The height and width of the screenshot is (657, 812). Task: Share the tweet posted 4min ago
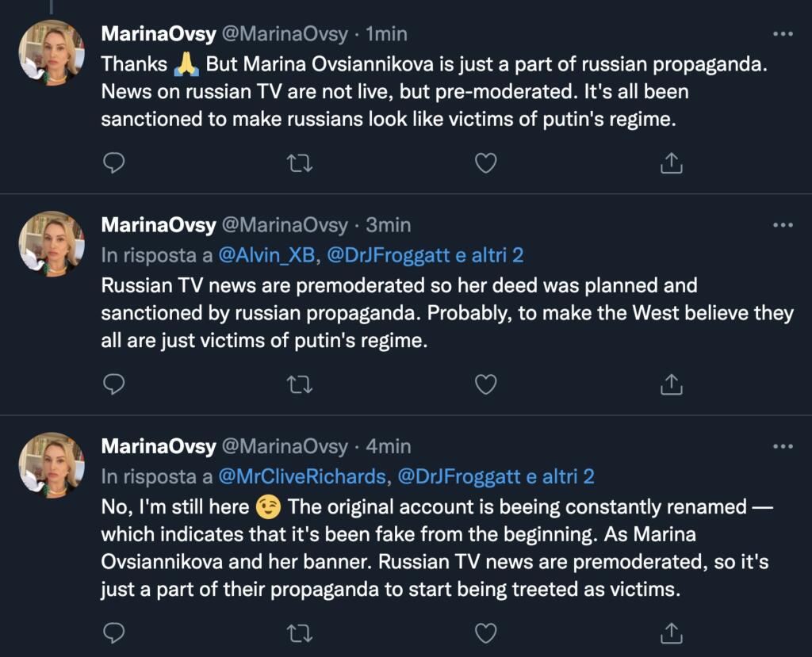click(x=672, y=632)
